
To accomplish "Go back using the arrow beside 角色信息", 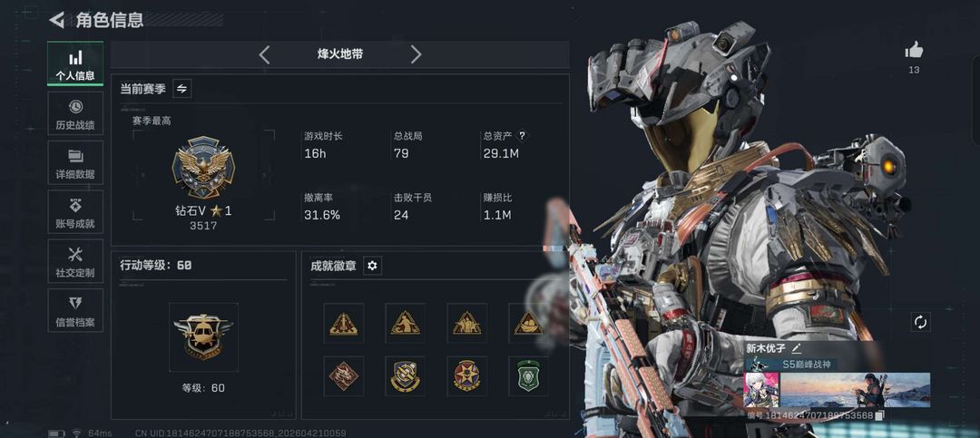I will point(57,20).
